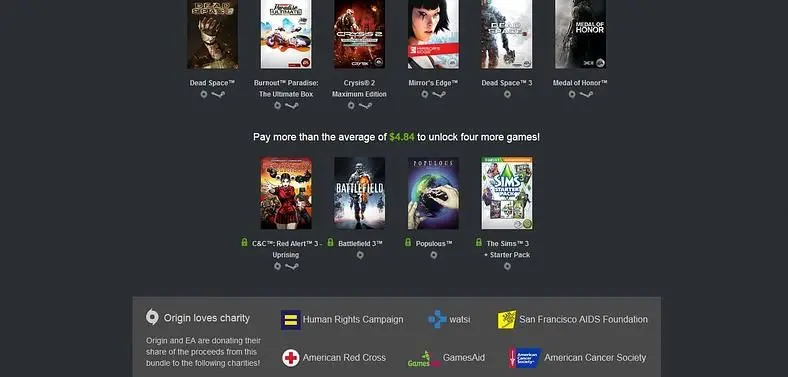Click 'The Sims™ 3 + Starter Pack' title
Screen dimensions: 788x377
[507, 249]
